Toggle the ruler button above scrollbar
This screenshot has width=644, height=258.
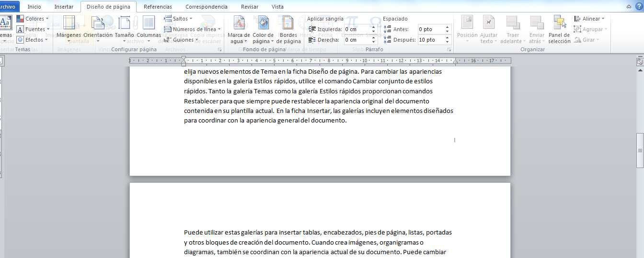(x=640, y=62)
